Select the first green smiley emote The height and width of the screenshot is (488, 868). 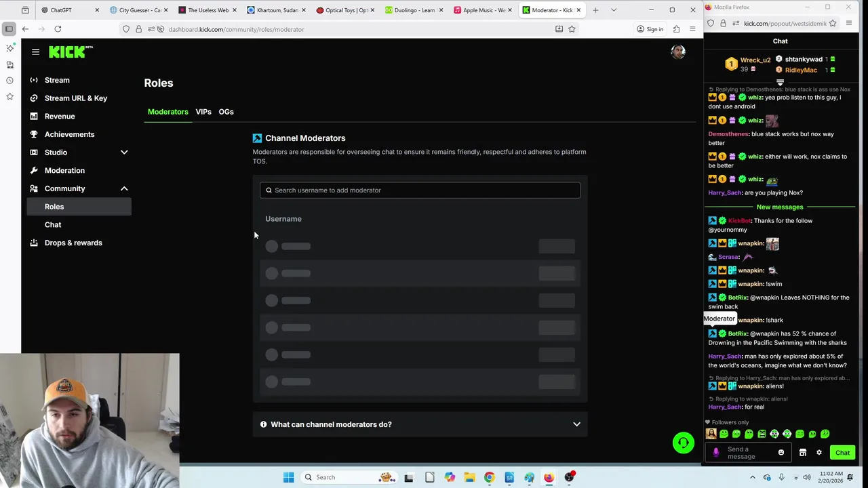[724, 434]
